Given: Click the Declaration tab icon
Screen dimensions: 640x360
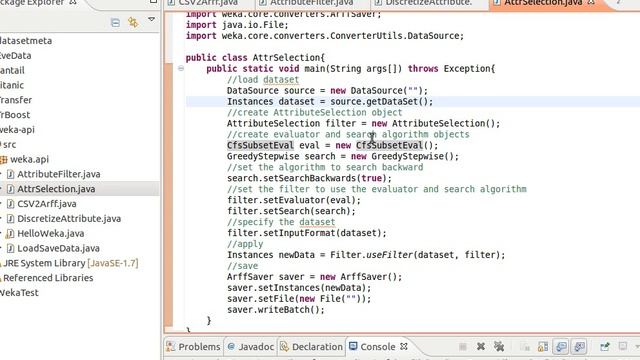Looking at the screenshot, I should 284,347.
